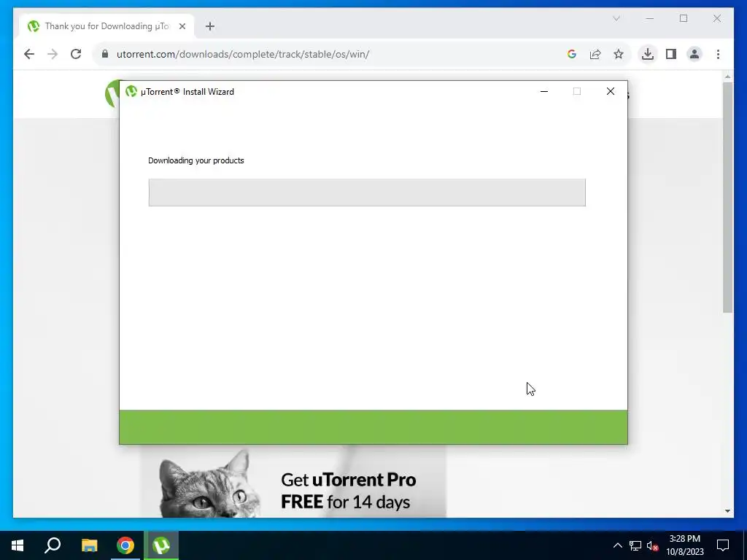Click the Google icon in address bar
The height and width of the screenshot is (560, 747).
coord(572,54)
